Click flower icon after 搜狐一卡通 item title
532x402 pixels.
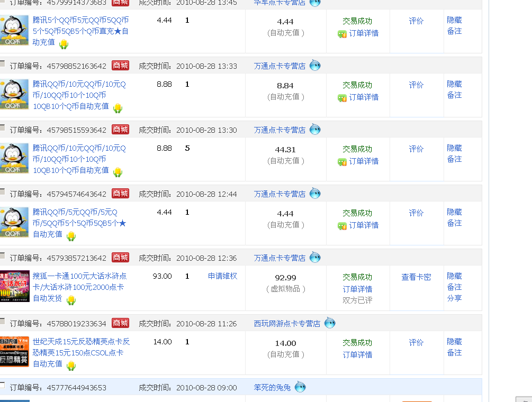[x=71, y=300]
